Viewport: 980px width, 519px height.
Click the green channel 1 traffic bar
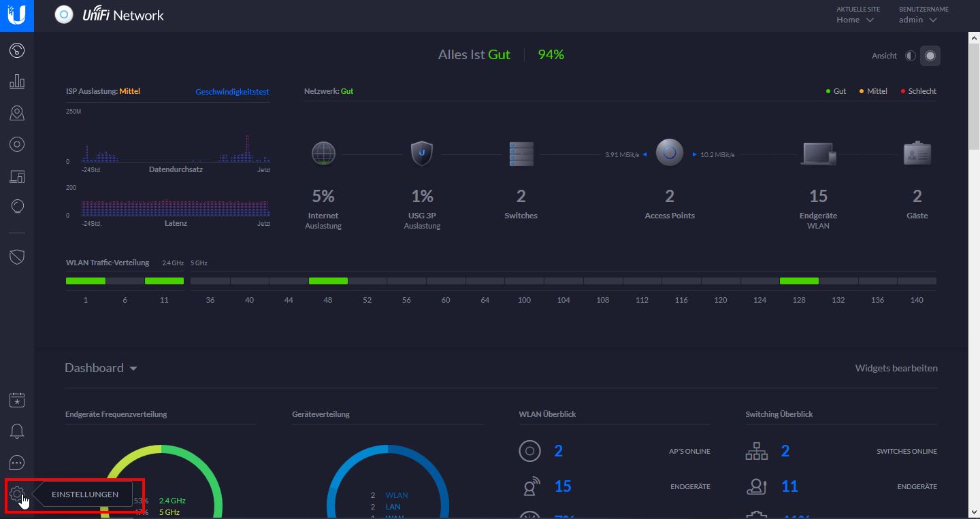(x=86, y=281)
